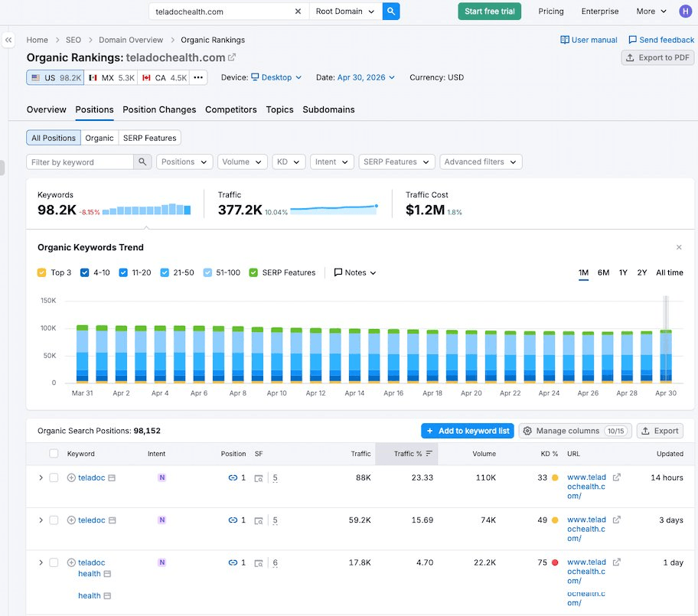This screenshot has height=616, width=698.
Task: Open external URL icon in teladoc health row
Action: click(617, 562)
